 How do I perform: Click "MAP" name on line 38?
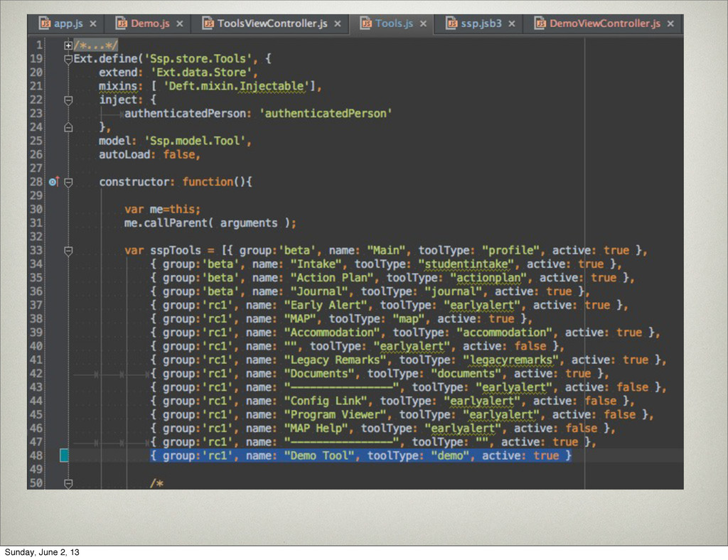pyautogui.click(x=300, y=319)
